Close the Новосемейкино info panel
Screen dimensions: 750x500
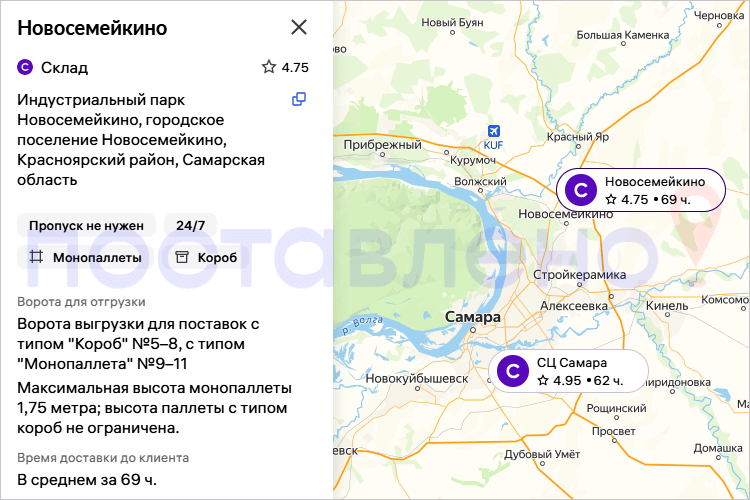pos(299,27)
